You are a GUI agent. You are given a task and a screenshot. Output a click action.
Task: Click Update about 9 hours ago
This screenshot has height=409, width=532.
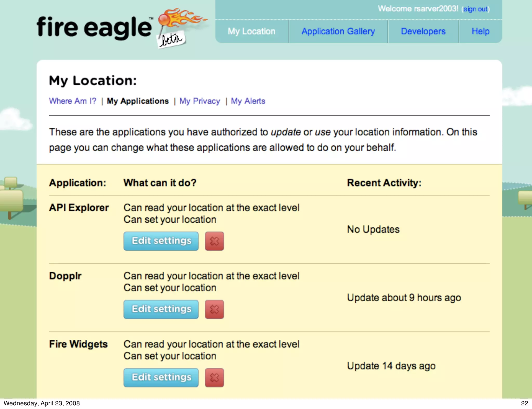point(404,298)
